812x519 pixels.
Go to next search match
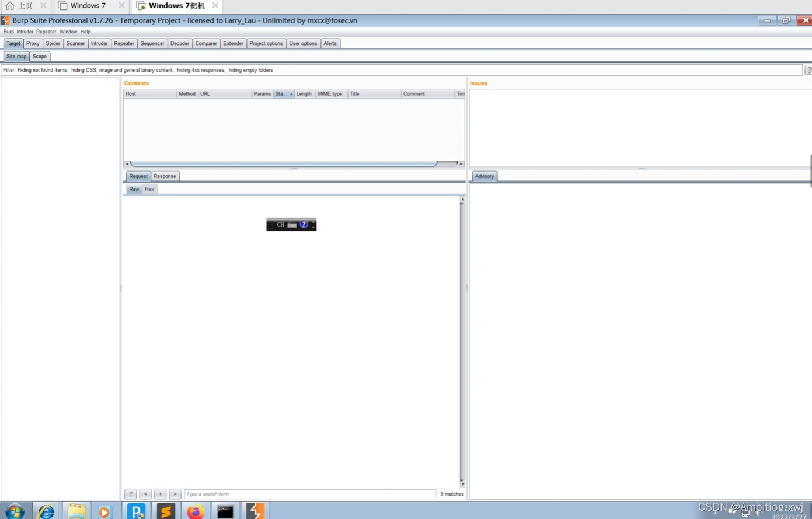(175, 494)
